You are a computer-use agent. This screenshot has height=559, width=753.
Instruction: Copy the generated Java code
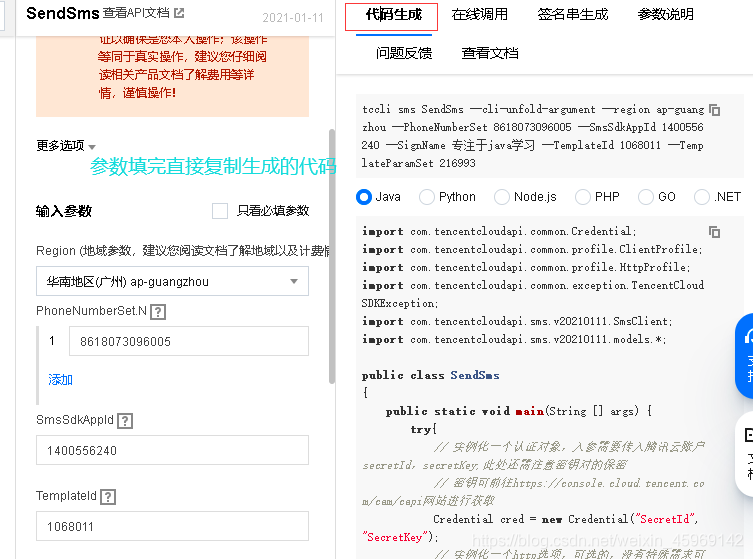pyautogui.click(x=715, y=232)
